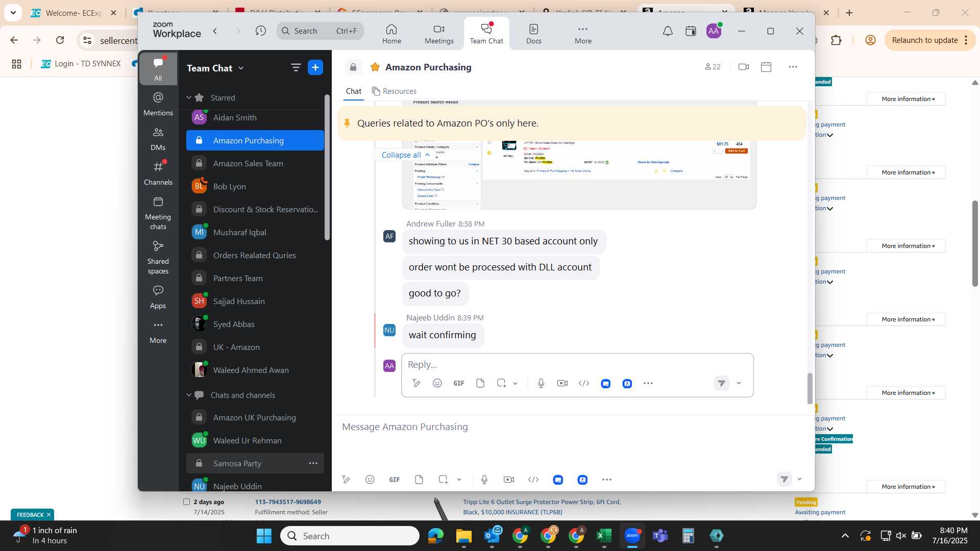Open the Meetings tab
The image size is (980, 551).
439,34
